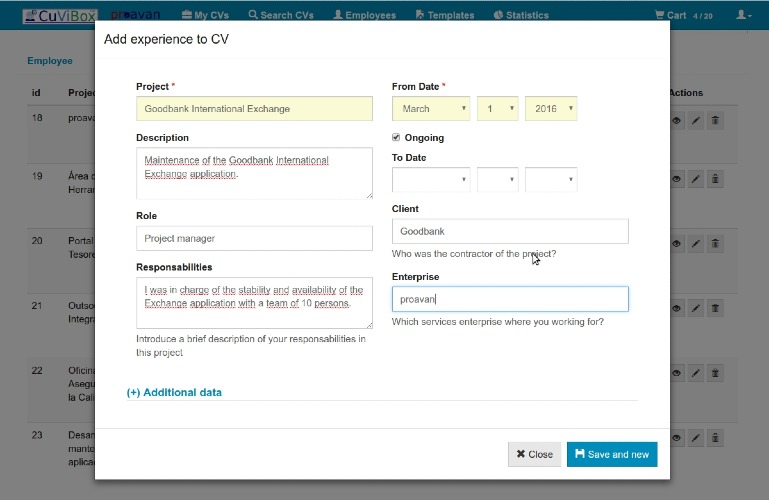Open the To Date month dropdown
This screenshot has height=500, width=769.
coord(431,179)
